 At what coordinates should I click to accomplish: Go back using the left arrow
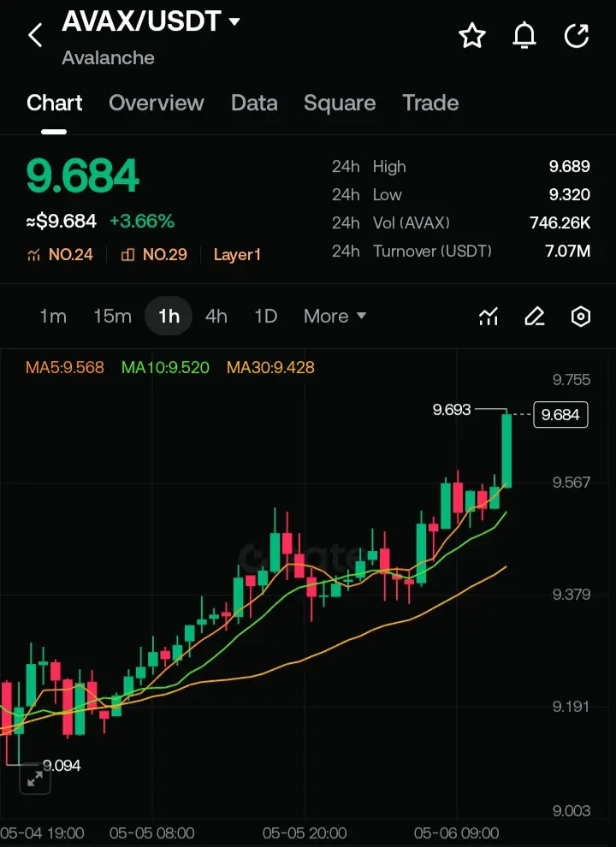(x=35, y=36)
